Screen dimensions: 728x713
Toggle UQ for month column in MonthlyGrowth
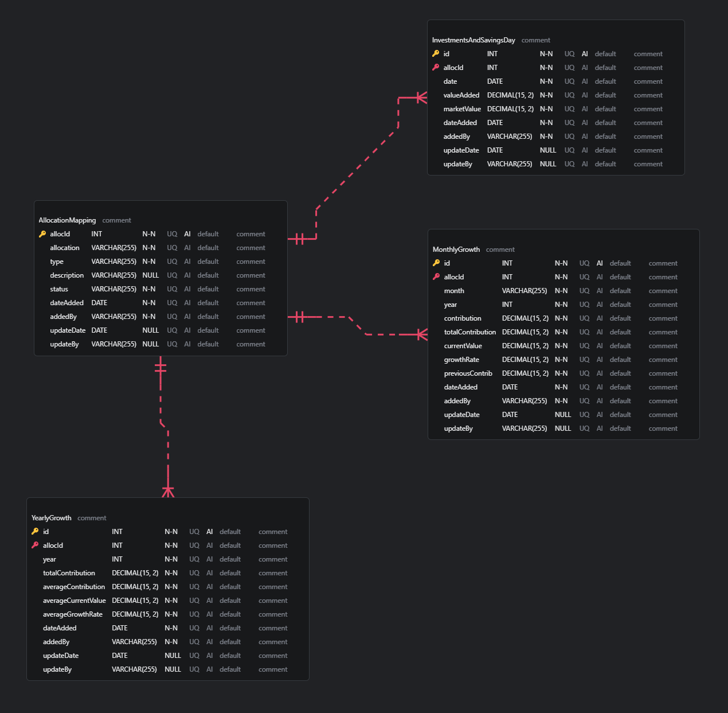tap(584, 291)
